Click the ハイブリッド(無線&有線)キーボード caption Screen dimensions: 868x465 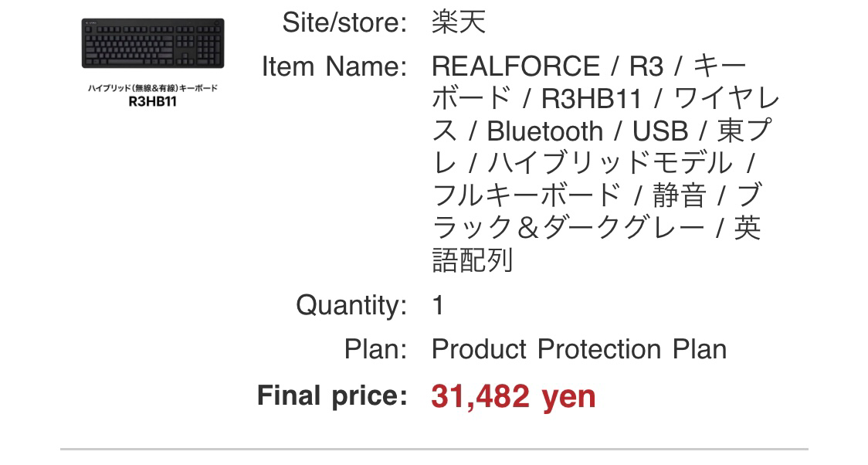tap(153, 88)
